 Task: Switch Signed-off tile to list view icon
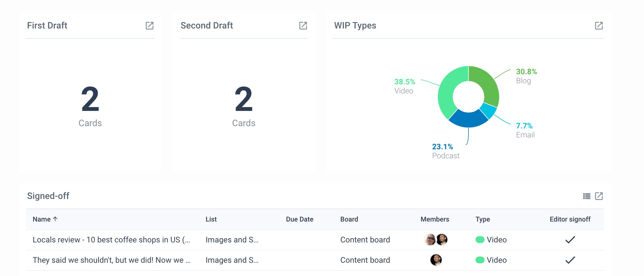pos(587,196)
